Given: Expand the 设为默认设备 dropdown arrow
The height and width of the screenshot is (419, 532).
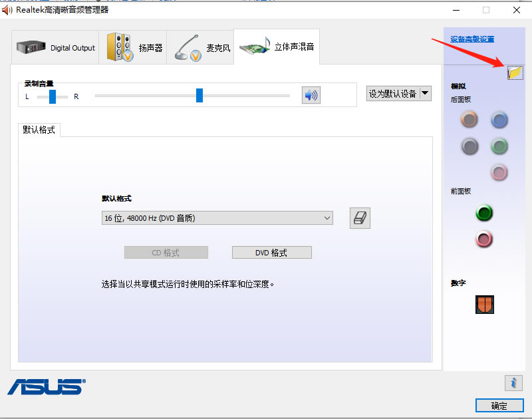Looking at the screenshot, I should coord(425,93).
